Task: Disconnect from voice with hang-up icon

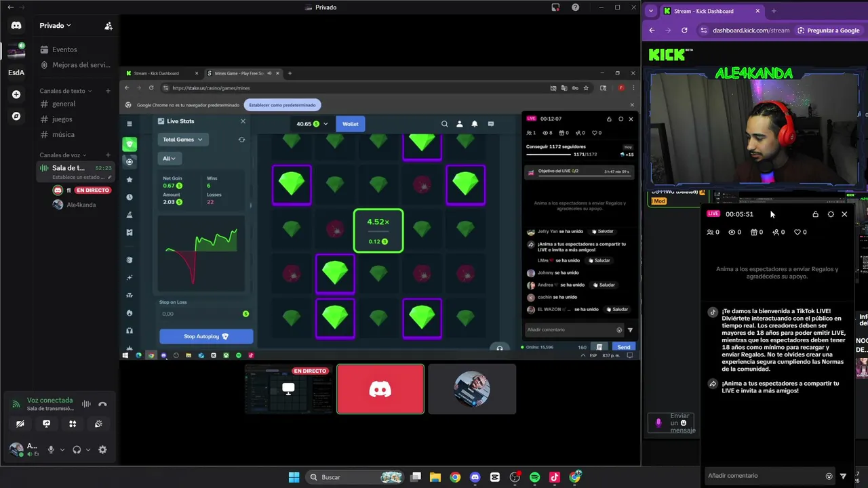Action: [x=102, y=404]
